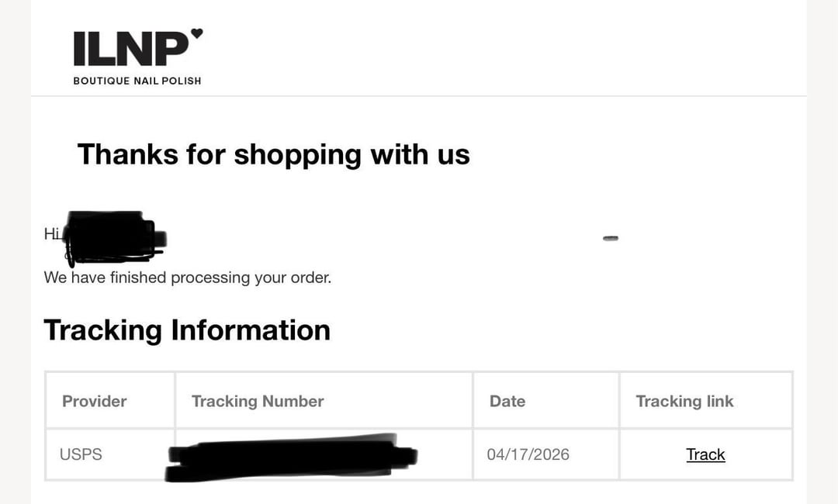Select the Date column header

[507, 401]
